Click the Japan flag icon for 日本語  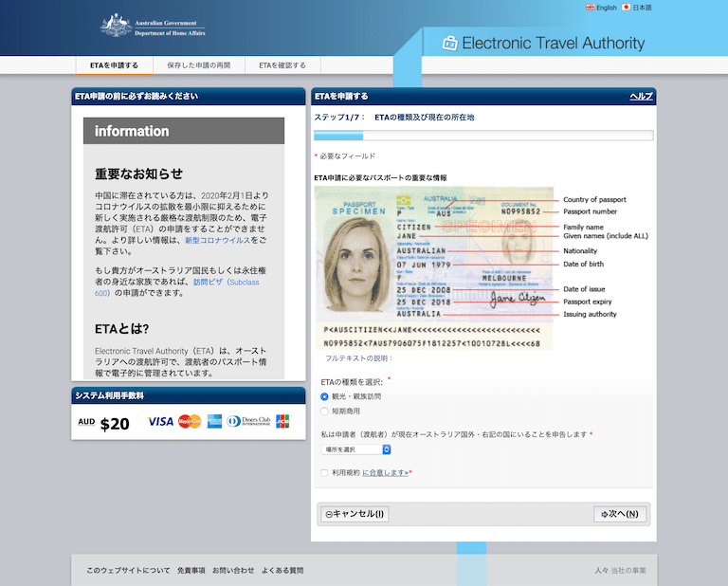pyautogui.click(x=626, y=7)
